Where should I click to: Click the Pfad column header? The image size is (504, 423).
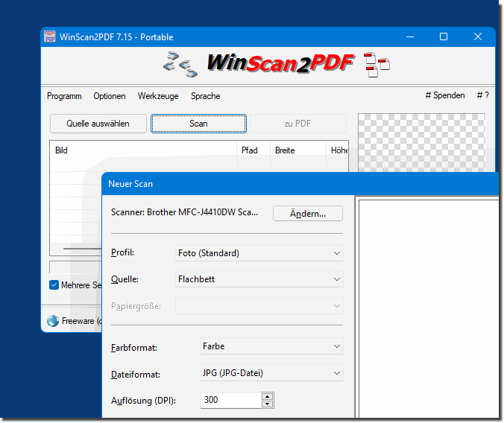coord(253,150)
